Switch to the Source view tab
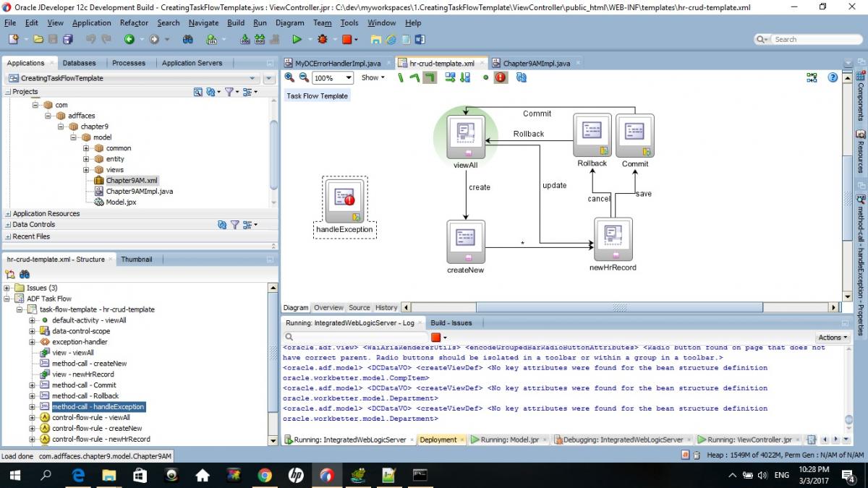868x488 pixels. coord(359,307)
